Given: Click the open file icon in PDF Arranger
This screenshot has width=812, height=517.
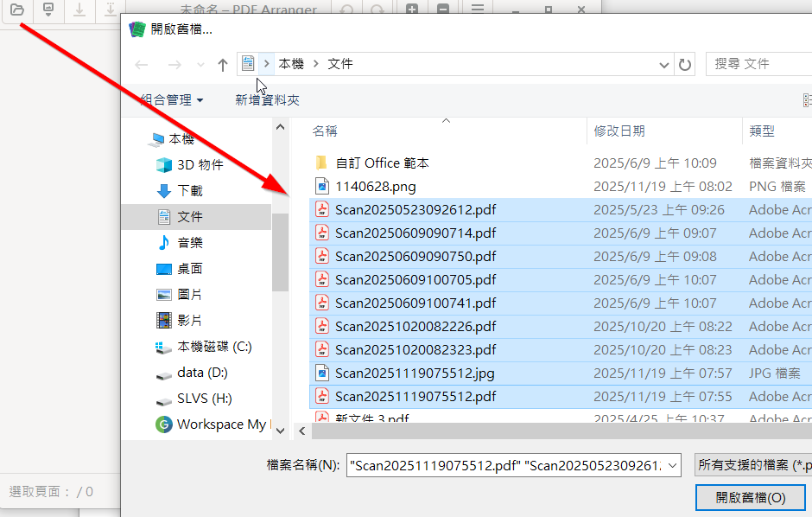Looking at the screenshot, I should tap(16, 10).
